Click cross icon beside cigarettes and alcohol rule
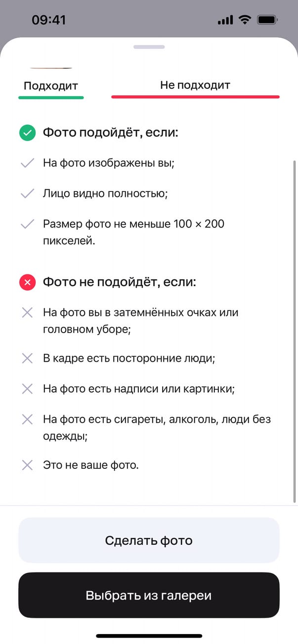The height and width of the screenshot is (644, 298). [27, 419]
